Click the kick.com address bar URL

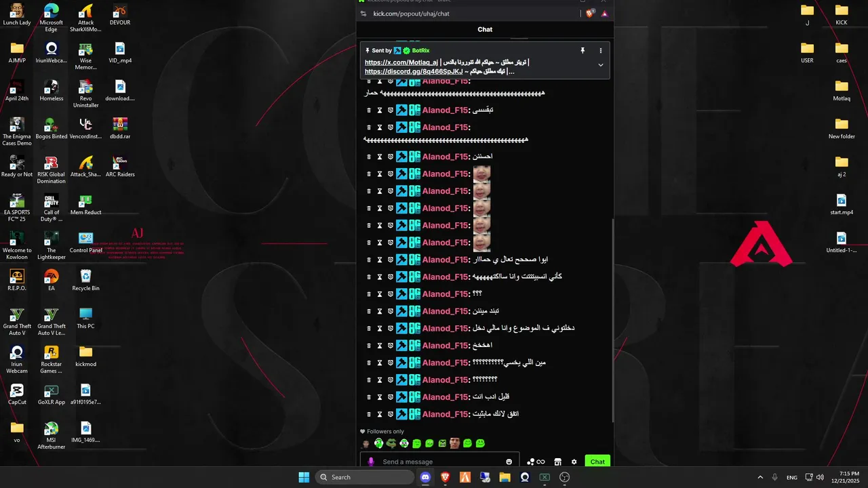[411, 14]
